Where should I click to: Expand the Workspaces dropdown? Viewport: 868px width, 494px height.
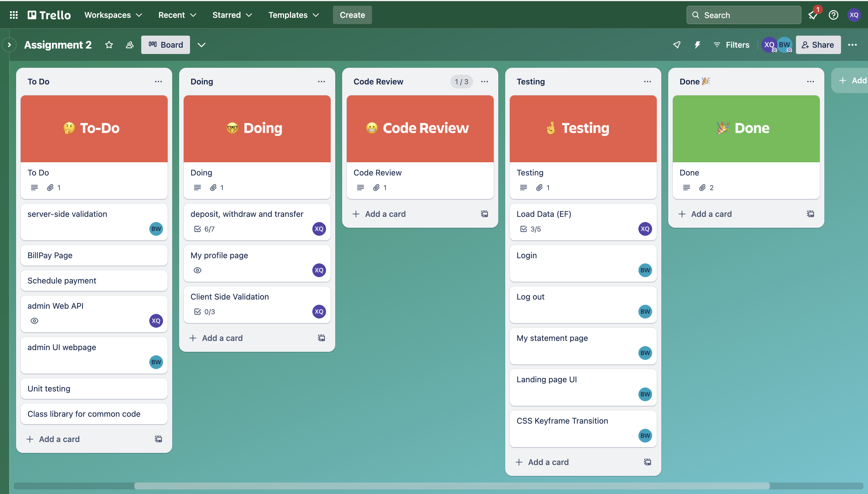[x=113, y=15]
